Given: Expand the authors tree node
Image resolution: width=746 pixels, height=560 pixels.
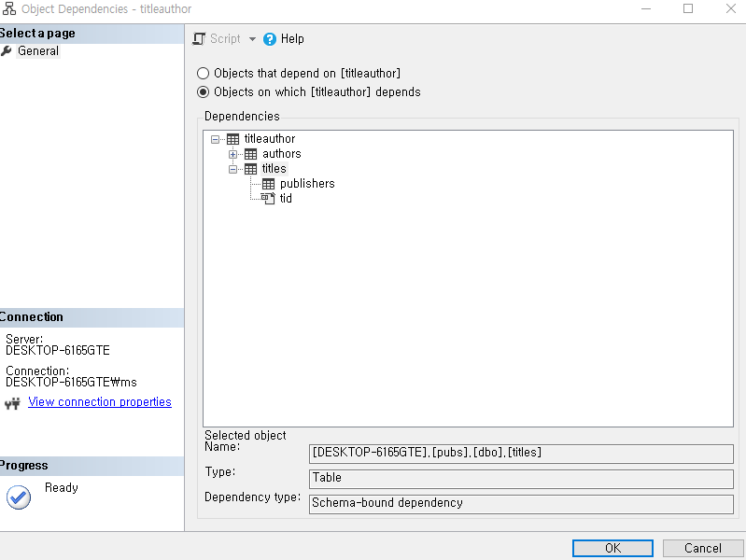Looking at the screenshot, I should [232, 154].
